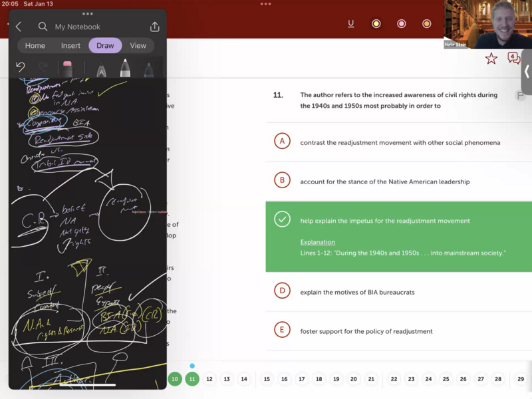Switch to the Insert tab

[x=70, y=45]
